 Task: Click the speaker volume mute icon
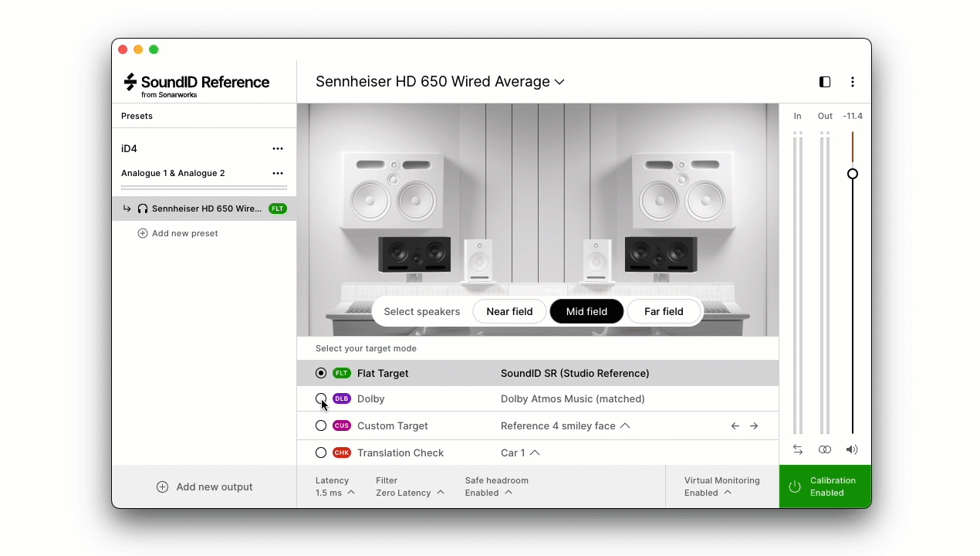pos(852,449)
